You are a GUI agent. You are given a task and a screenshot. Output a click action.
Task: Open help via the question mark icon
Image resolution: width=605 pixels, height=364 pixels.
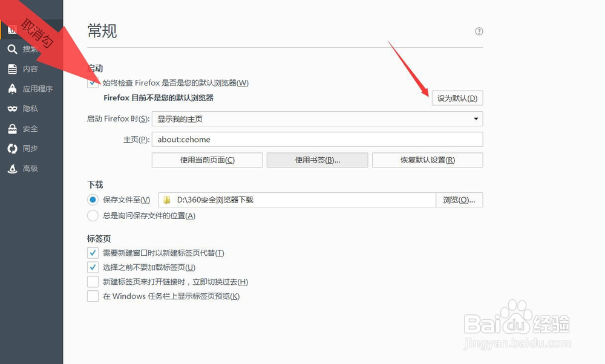(479, 31)
